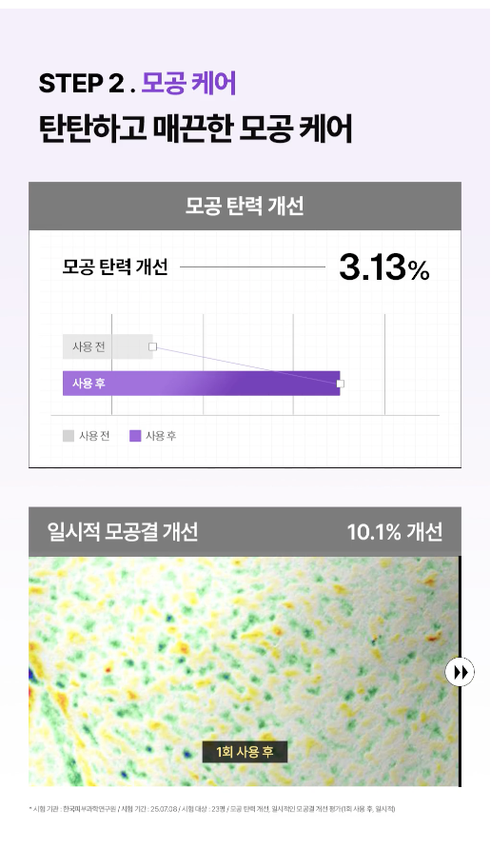Click the square marker ending the gray 사용 전 bar

tap(153, 346)
